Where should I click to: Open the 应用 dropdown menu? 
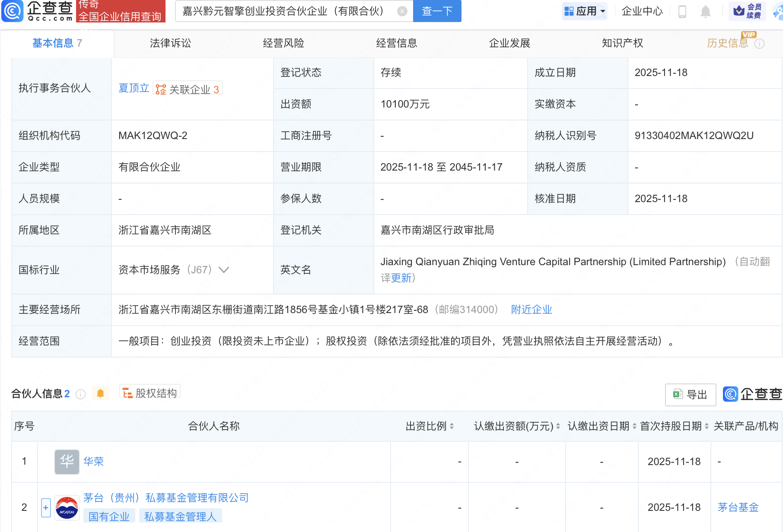pyautogui.click(x=585, y=11)
